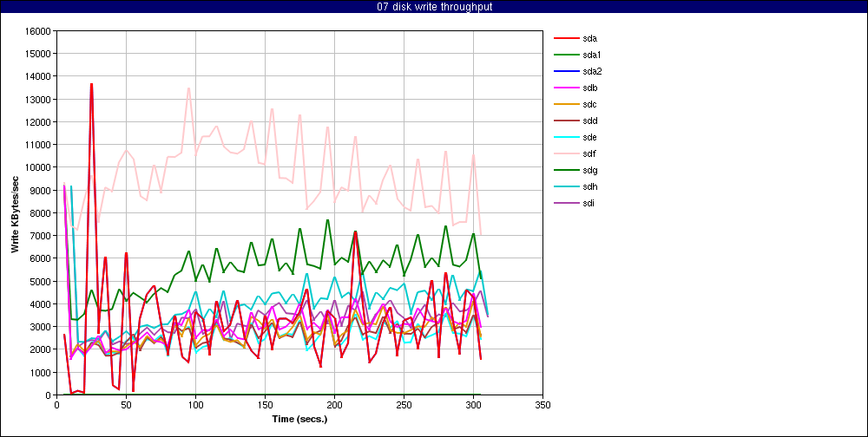
Task: Select the 'sda1' legend label
Action: [592, 55]
